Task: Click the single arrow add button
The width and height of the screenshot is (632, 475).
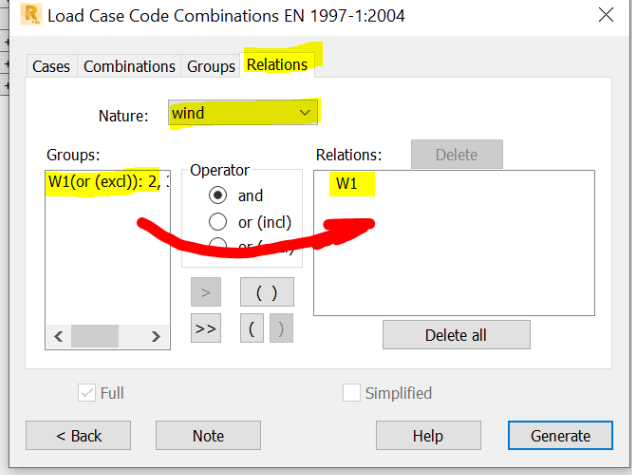Action: coord(206,292)
